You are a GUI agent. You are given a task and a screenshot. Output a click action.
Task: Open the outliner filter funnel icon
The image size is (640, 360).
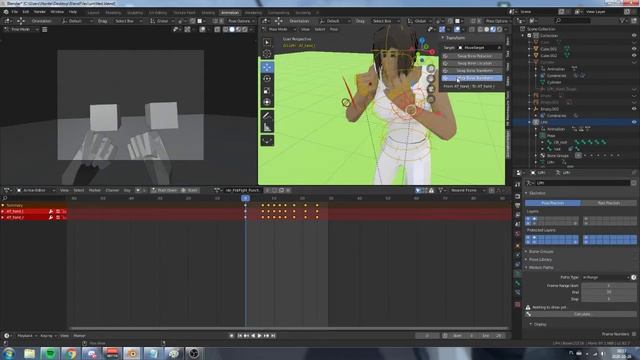[623, 20]
